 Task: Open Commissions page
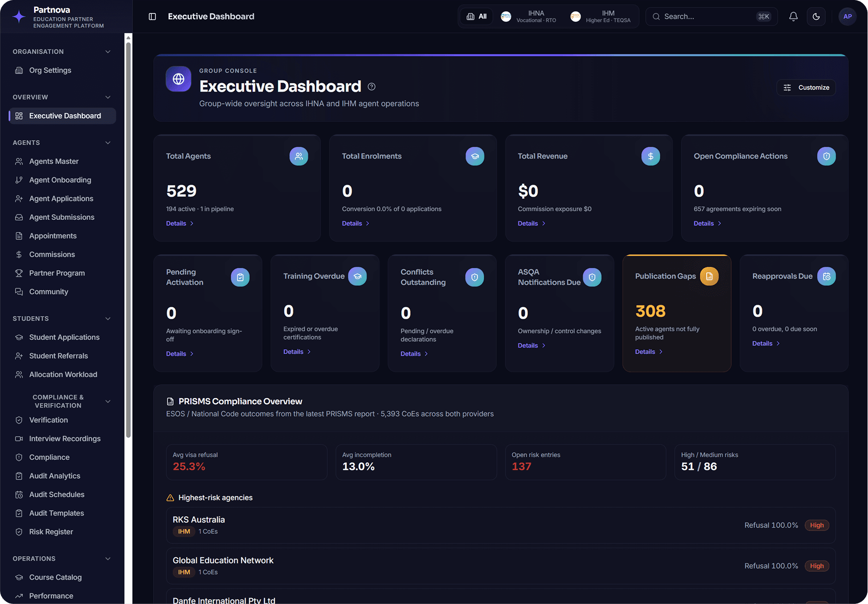click(62, 254)
